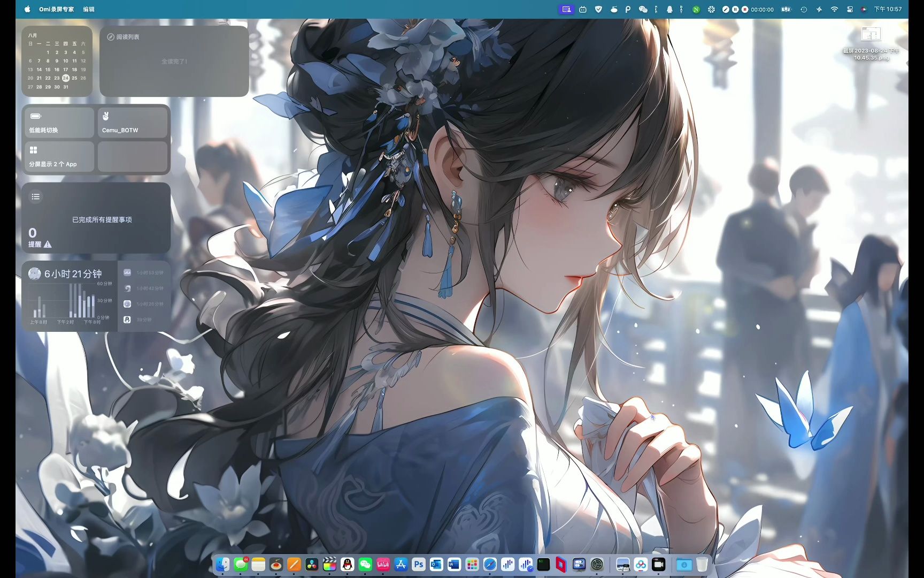
Task: Click the bilibili TV menu bar icon
Action: (x=583, y=9)
